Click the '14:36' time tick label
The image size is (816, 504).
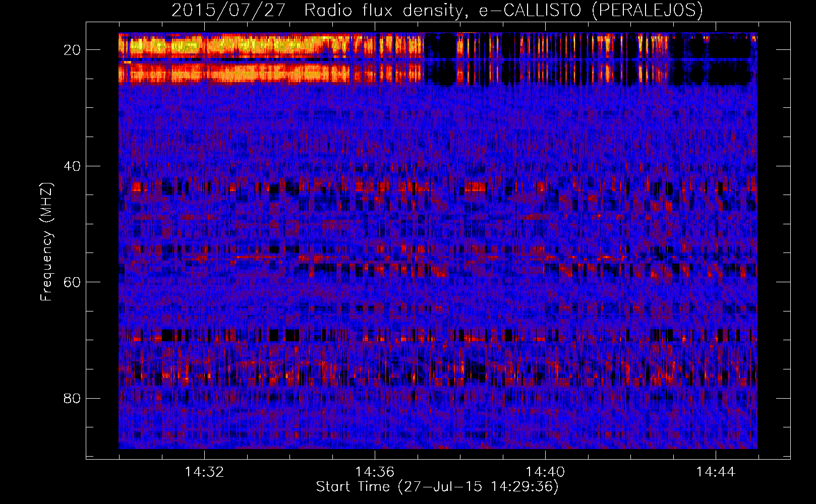[x=375, y=472]
